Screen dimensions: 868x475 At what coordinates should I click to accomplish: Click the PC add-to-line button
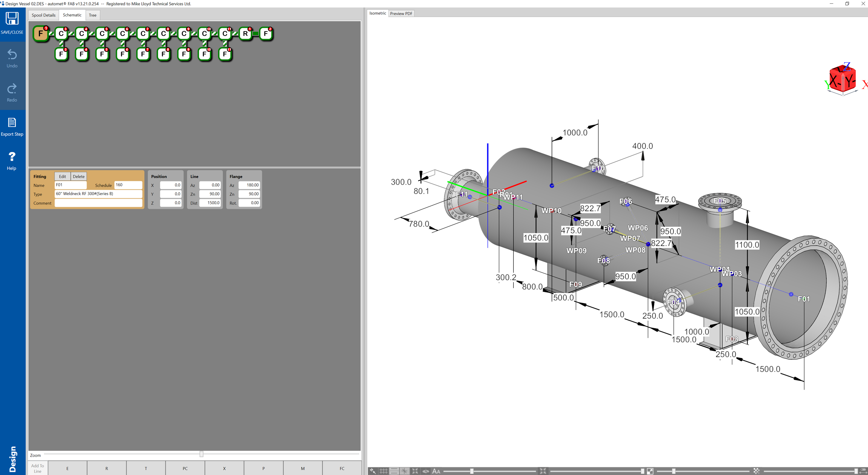[x=185, y=468]
